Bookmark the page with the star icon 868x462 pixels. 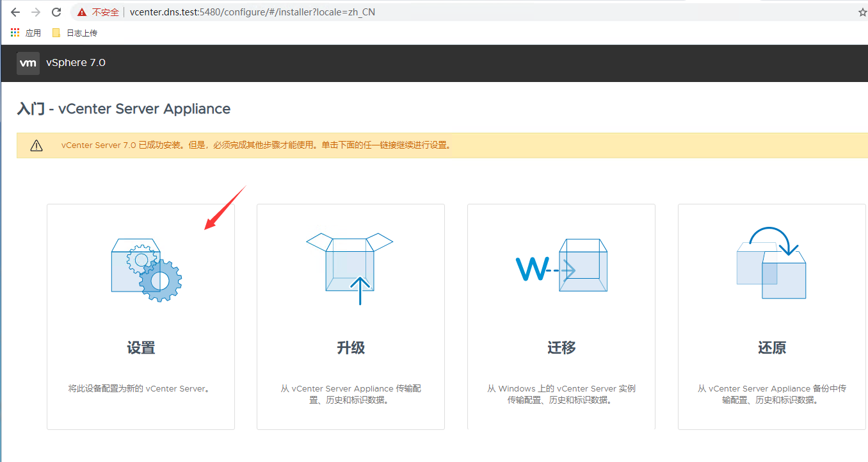point(862,12)
